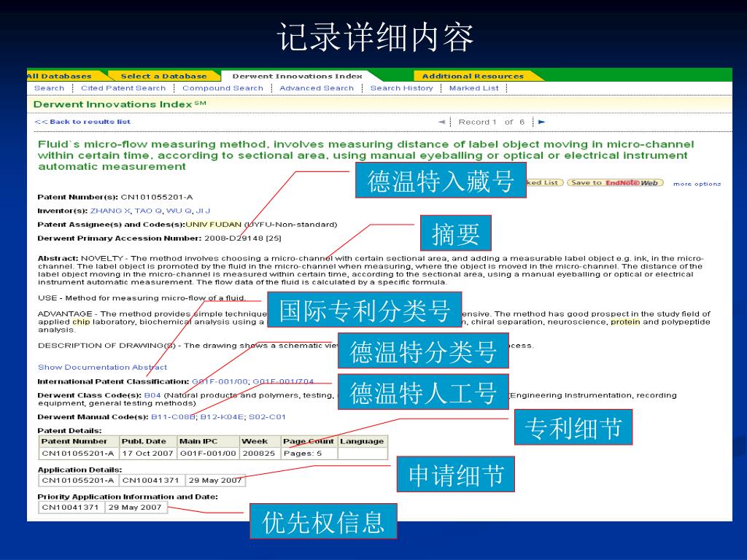Click the highlighted word chip in the abstract
The height and width of the screenshot is (560, 747).
click(x=81, y=322)
